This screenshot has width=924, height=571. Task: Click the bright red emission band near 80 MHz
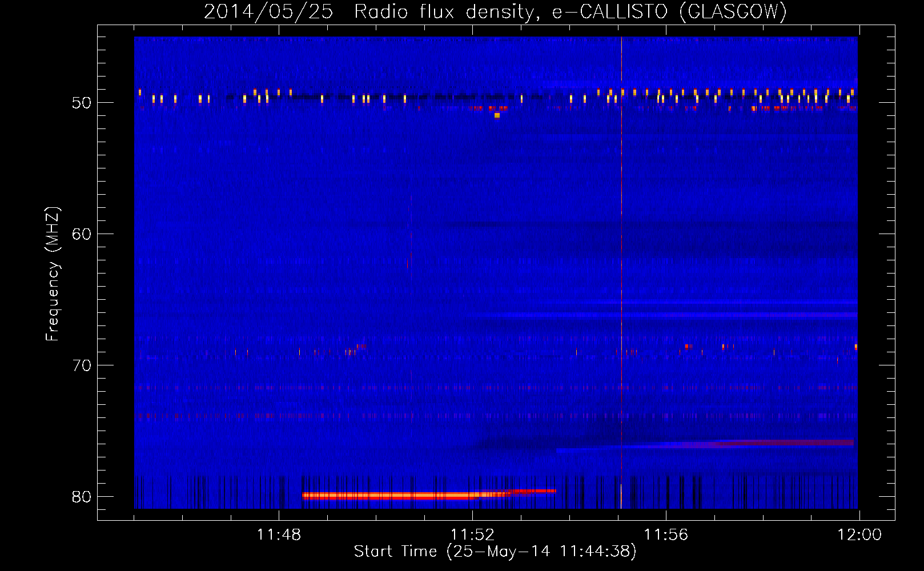pyautogui.click(x=428, y=494)
